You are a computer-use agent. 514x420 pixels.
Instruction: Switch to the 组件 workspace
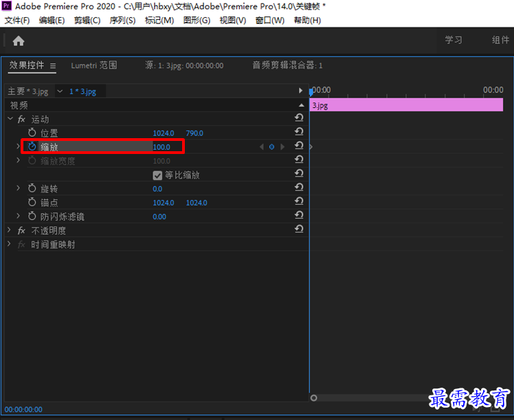pos(500,40)
